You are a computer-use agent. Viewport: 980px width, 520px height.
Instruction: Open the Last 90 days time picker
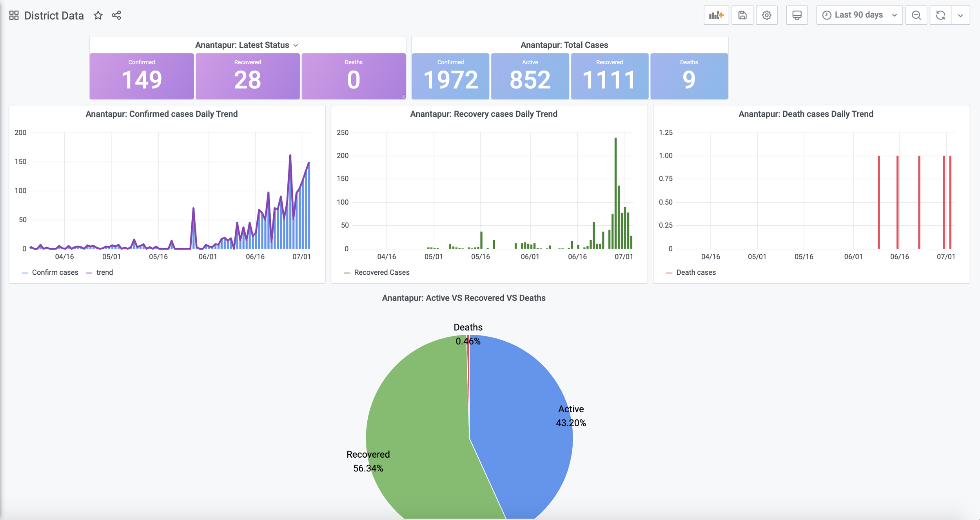[x=859, y=15]
